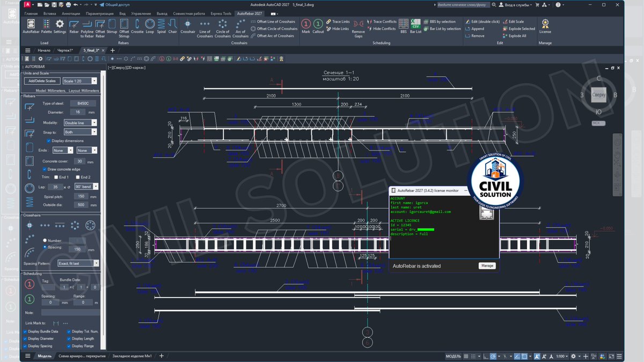The height and width of the screenshot is (362, 644).
Task: Toggle Draw concrete edge checkbox
Action: pyautogui.click(x=45, y=169)
